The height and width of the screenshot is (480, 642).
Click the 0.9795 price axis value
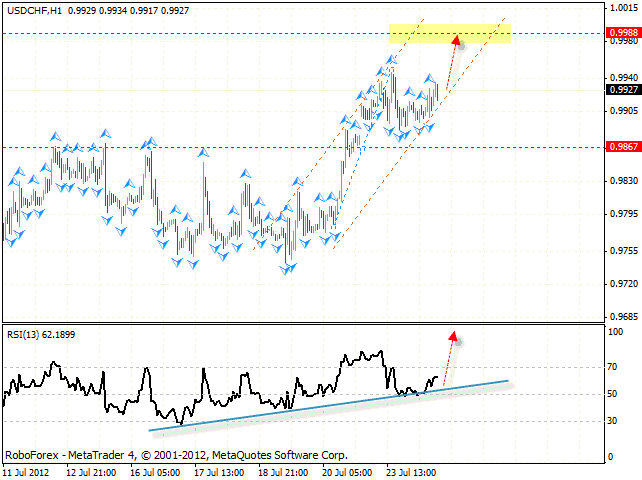(624, 214)
